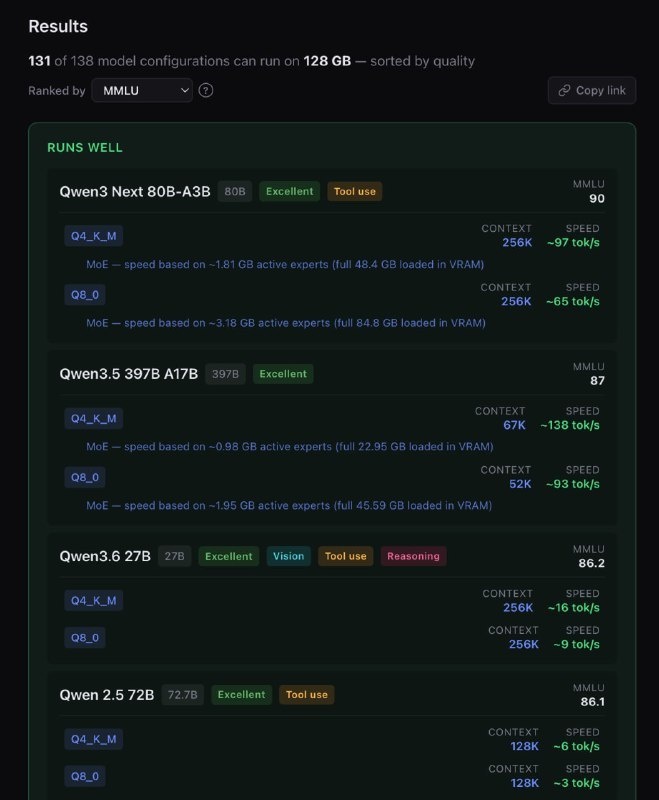Click the ~6 tok/s speed value
659x800 pixels.
tap(576, 746)
